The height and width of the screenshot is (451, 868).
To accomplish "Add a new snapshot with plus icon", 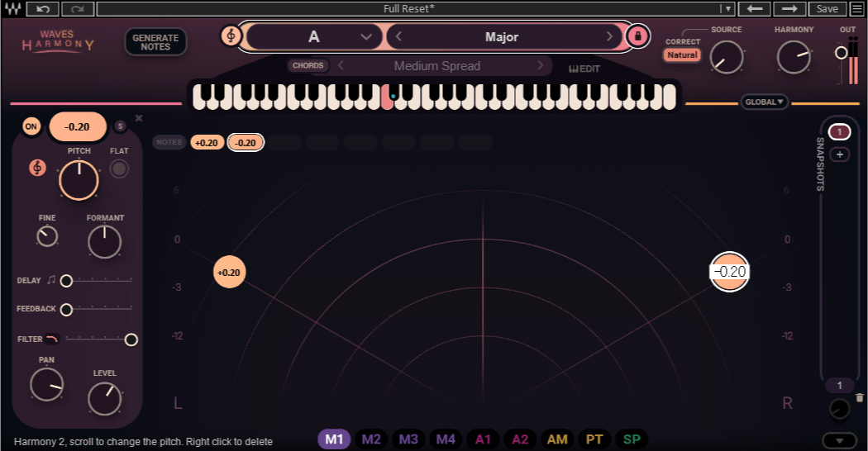I will point(840,155).
